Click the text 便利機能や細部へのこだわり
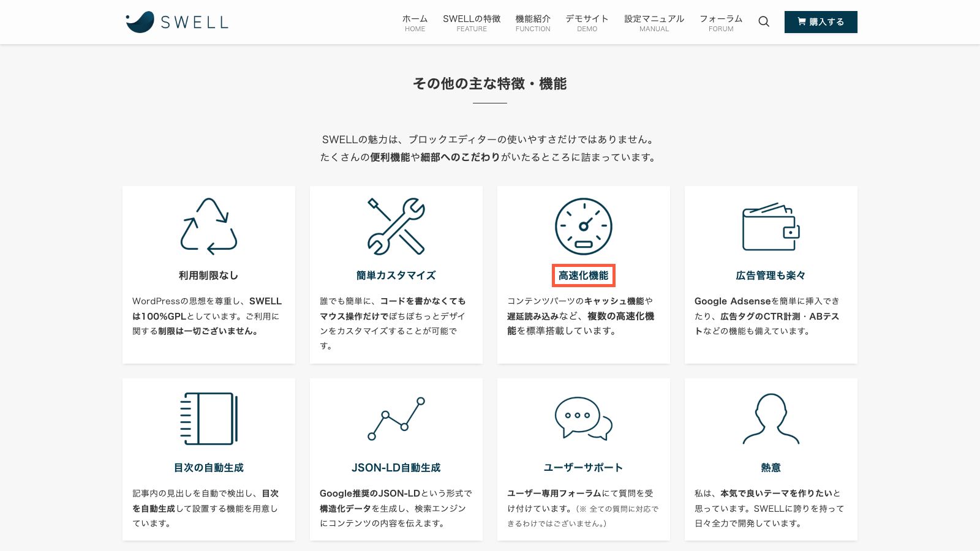This screenshot has width=980, height=551. click(435, 157)
